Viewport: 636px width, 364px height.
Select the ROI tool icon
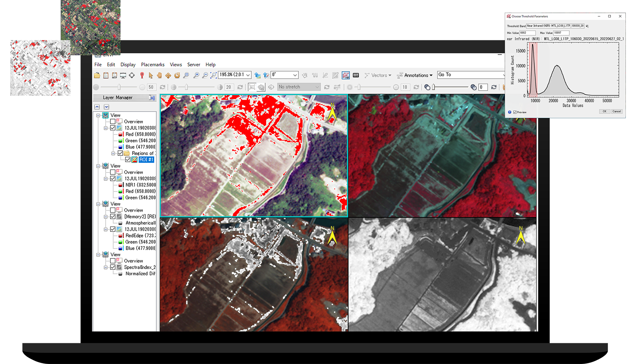pyautogui.click(x=346, y=75)
